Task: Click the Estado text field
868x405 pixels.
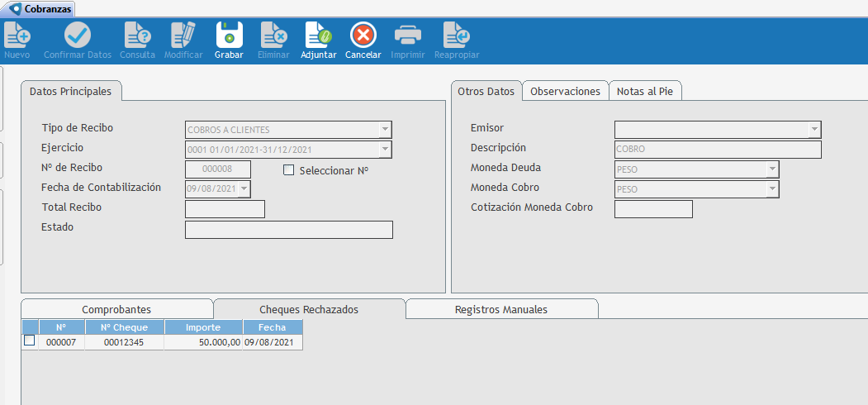Action: [x=288, y=230]
